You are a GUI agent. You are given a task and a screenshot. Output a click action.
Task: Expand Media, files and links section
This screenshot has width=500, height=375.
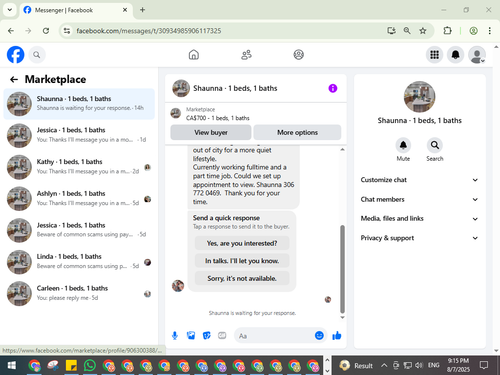click(419, 219)
